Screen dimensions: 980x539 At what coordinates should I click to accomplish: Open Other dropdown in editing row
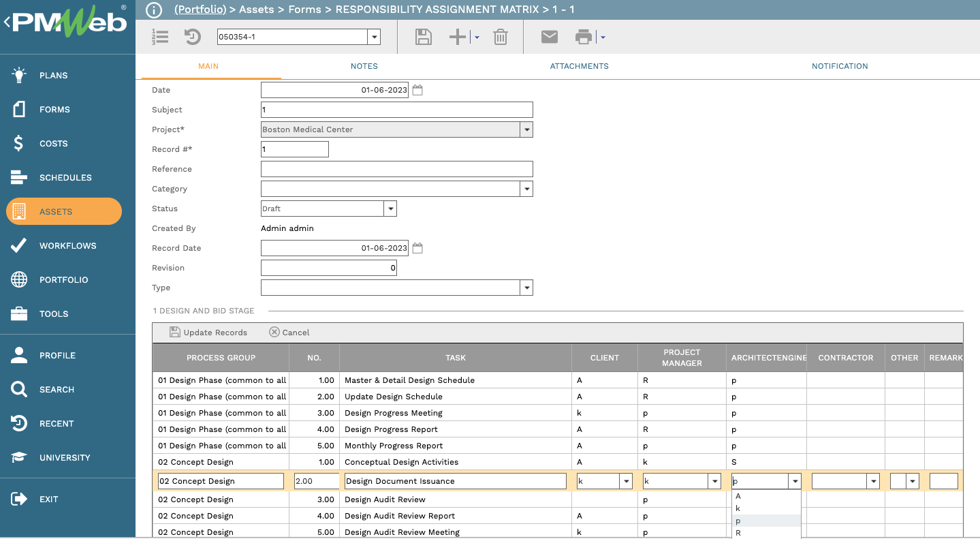point(913,481)
